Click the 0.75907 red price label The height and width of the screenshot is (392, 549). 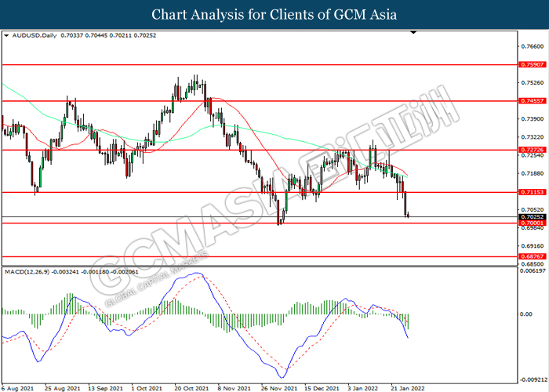tap(533, 64)
